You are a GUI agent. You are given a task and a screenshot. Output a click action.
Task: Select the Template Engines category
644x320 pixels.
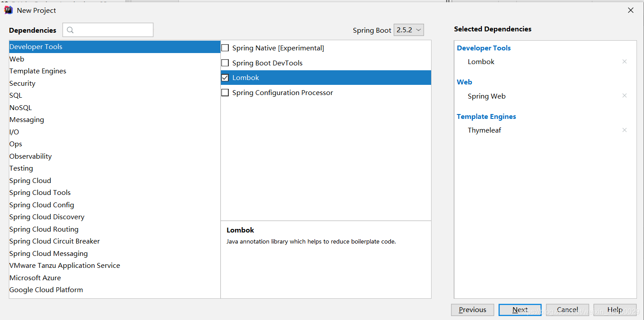pyautogui.click(x=115, y=71)
